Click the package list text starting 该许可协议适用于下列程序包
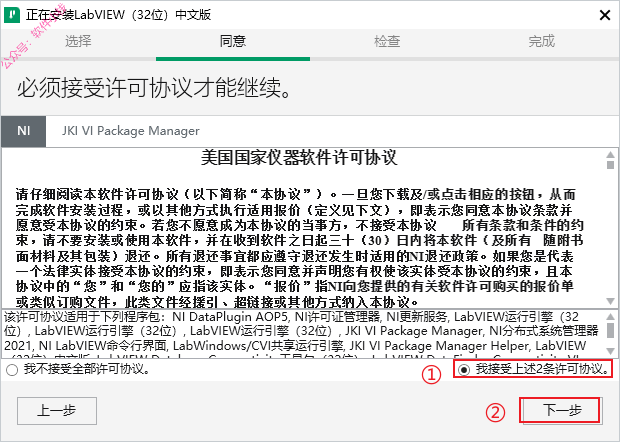620x442 pixels. tap(302, 334)
